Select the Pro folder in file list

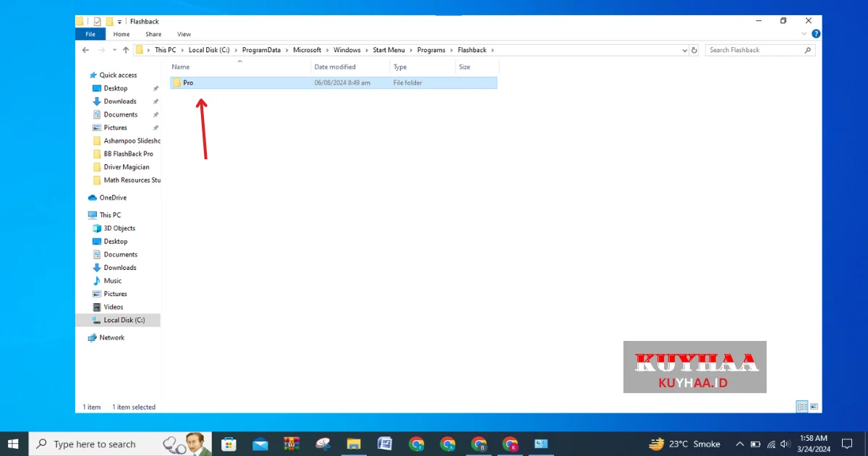(x=188, y=83)
